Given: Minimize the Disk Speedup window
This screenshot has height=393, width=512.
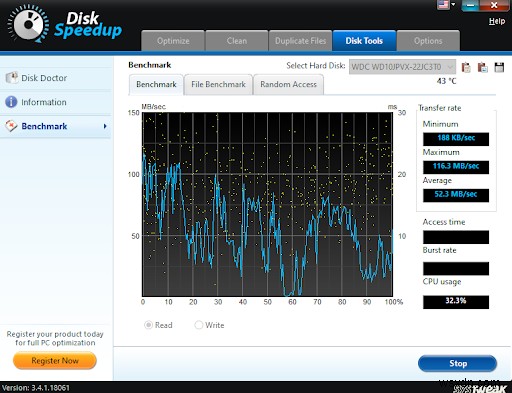Looking at the screenshot, I should (470, 5).
